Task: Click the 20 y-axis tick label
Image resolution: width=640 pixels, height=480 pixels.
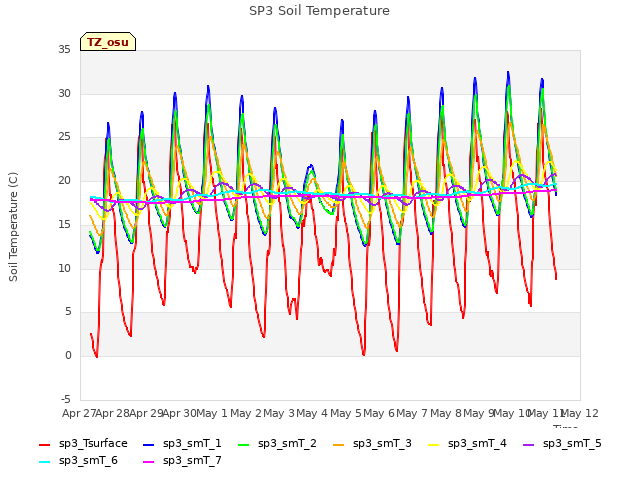Action: 64,181
